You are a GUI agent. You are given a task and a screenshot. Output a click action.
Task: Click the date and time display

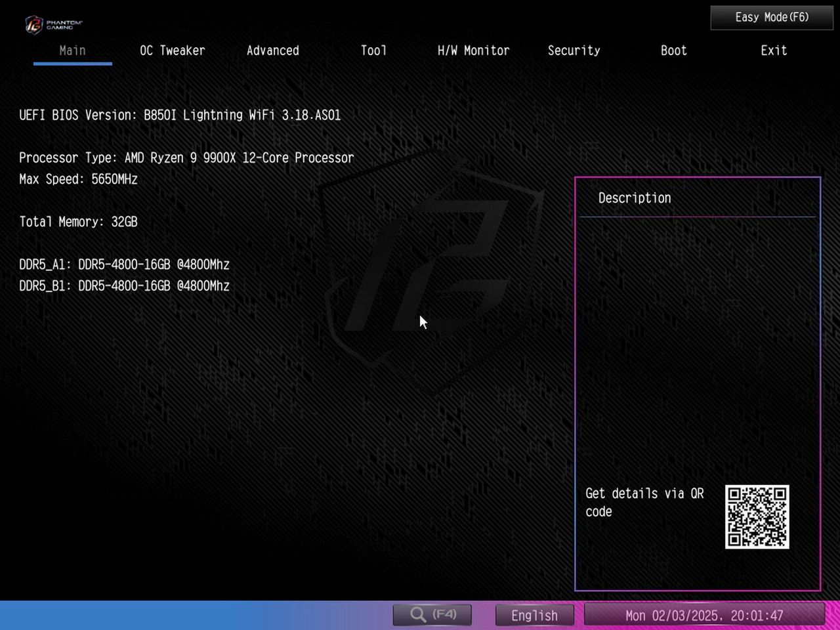(x=704, y=616)
